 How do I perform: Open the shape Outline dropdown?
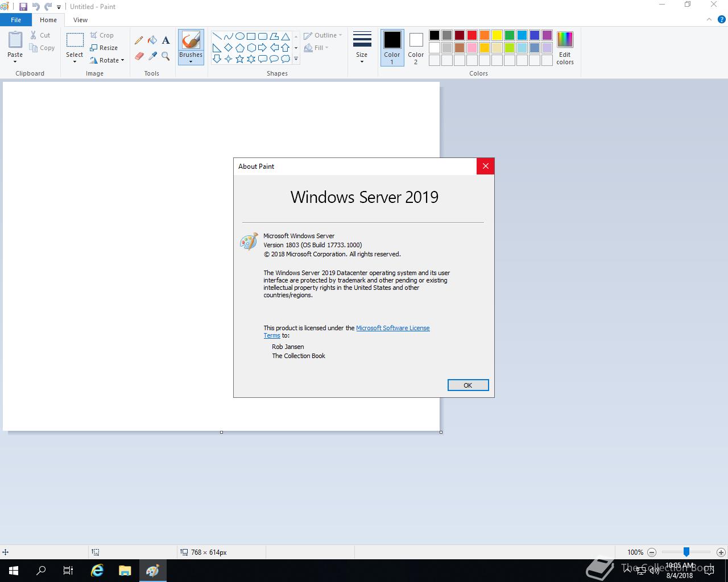click(x=323, y=35)
